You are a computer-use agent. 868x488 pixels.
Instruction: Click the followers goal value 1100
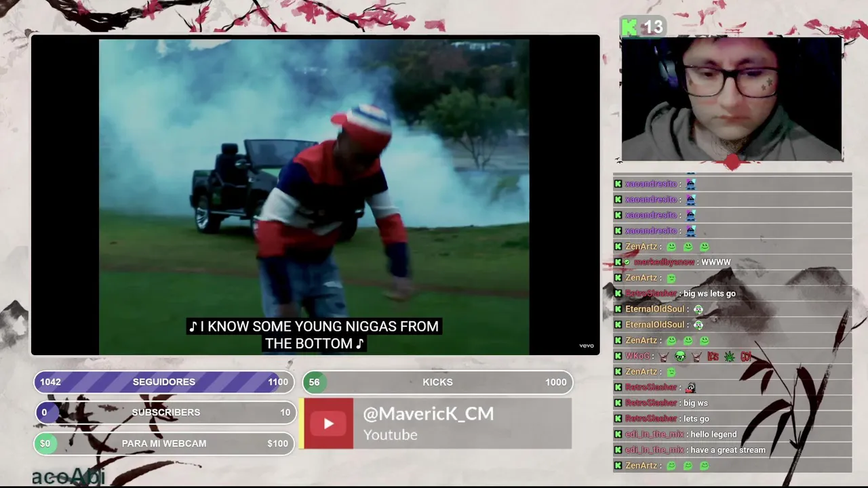click(278, 382)
